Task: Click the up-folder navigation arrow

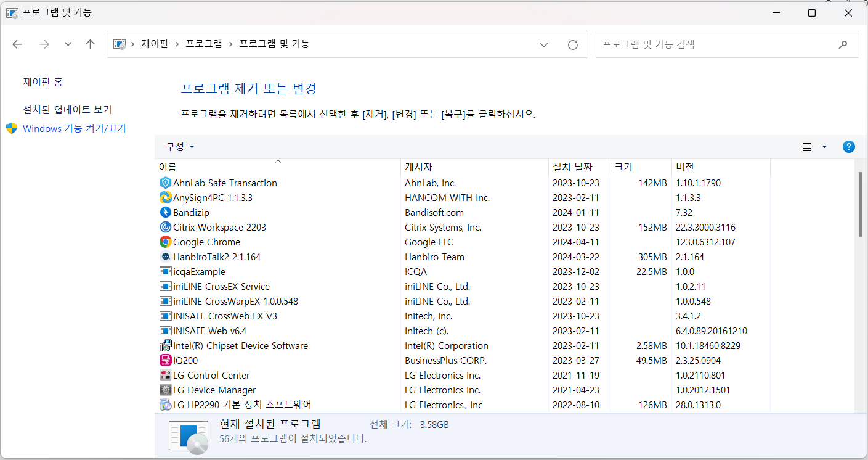Action: pos(90,44)
